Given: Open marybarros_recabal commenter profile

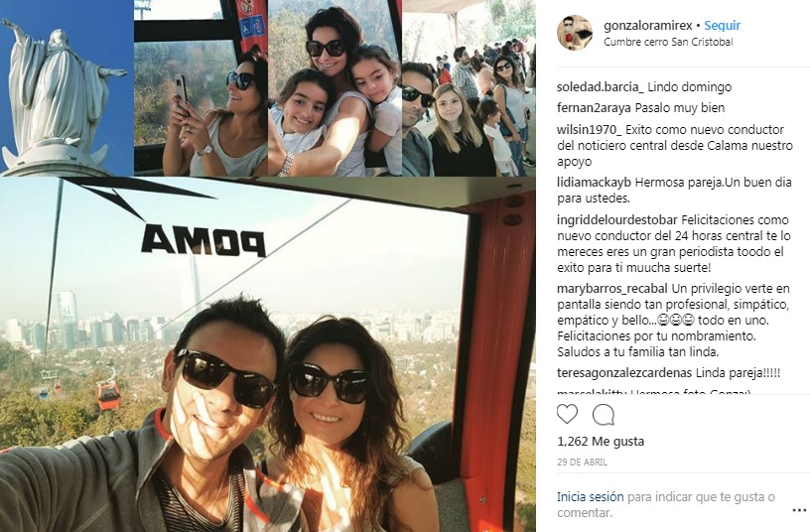Looking at the screenshot, I should (612, 289).
